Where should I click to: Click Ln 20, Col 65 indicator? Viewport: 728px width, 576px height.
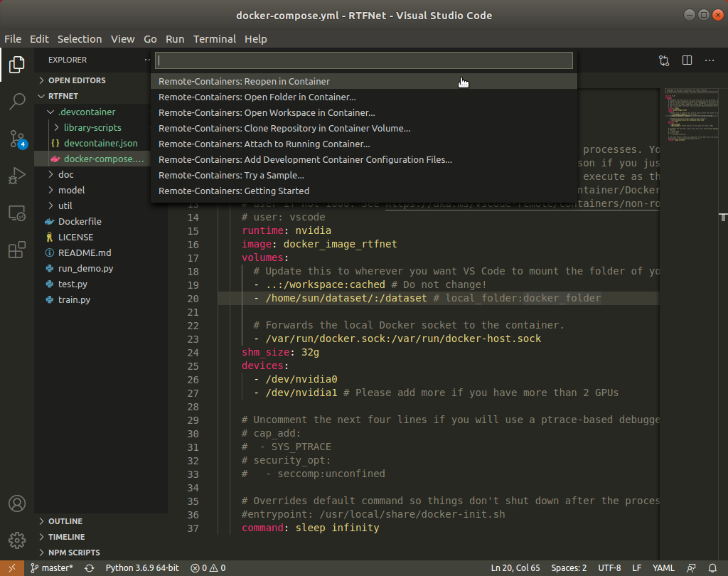515,568
